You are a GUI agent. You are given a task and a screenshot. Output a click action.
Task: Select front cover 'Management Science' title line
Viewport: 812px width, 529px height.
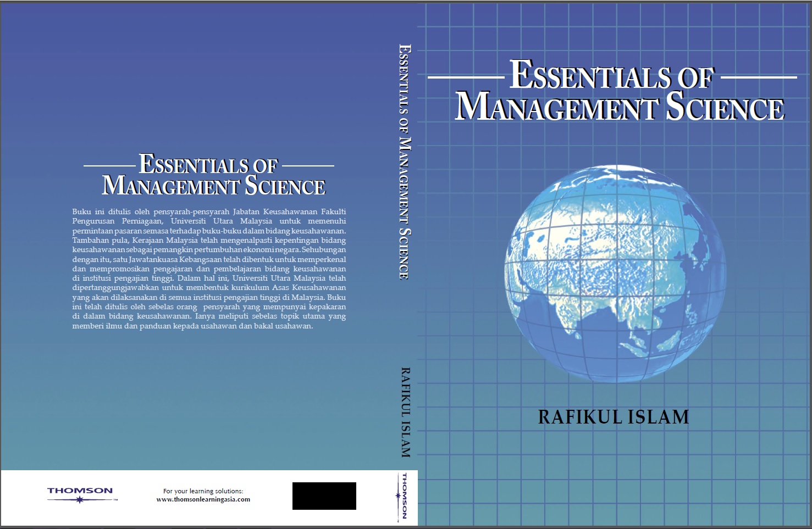point(620,107)
